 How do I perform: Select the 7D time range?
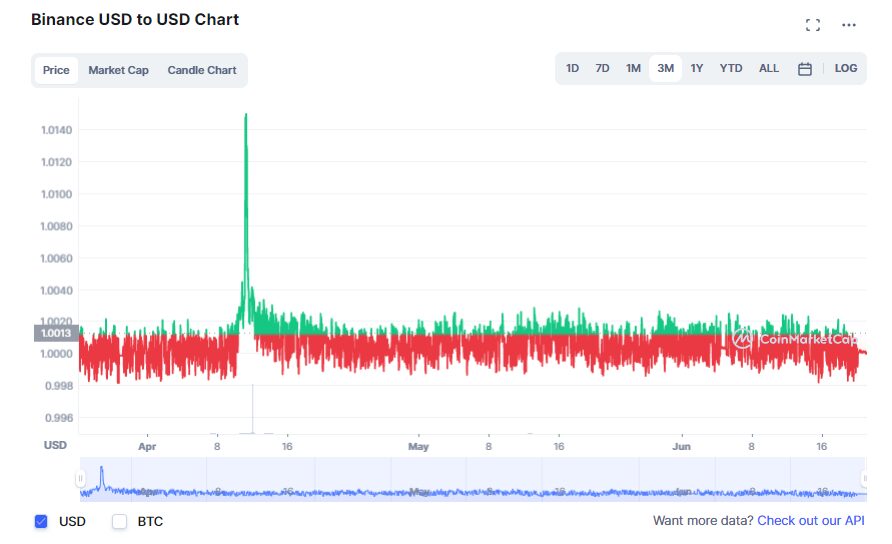coord(602,68)
